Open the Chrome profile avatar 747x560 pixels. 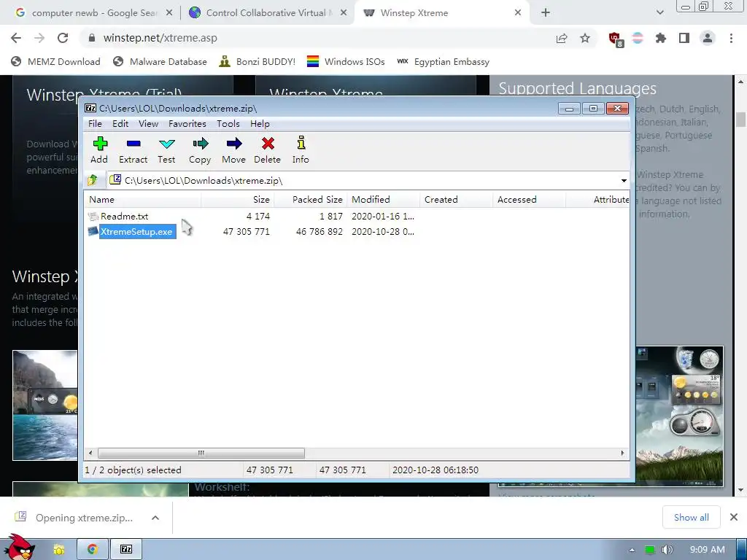tap(708, 38)
